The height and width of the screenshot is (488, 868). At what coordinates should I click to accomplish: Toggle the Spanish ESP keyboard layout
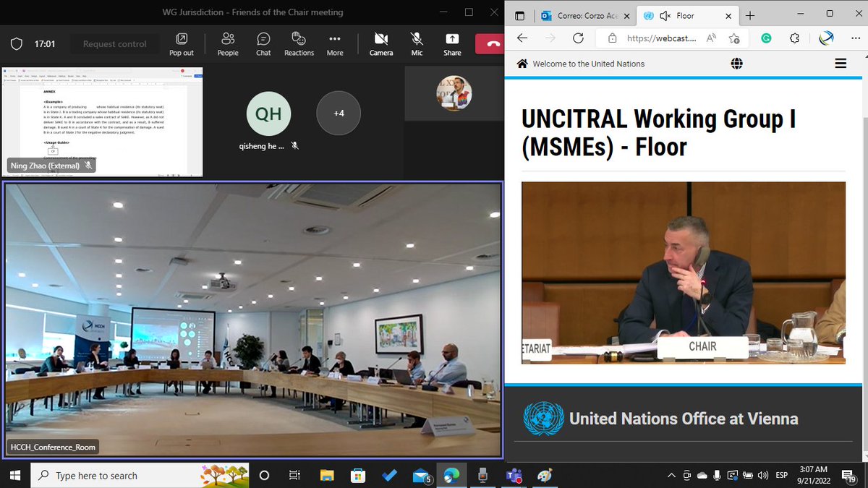coord(781,475)
